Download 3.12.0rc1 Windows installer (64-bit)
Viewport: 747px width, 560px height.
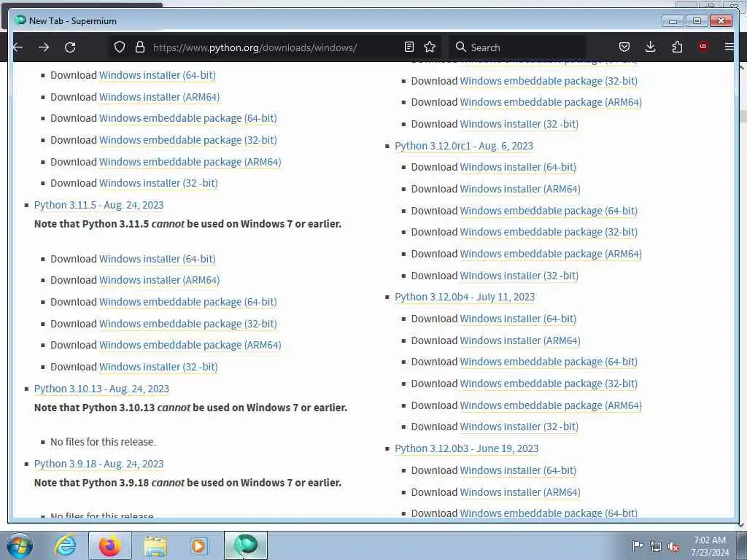518,168
